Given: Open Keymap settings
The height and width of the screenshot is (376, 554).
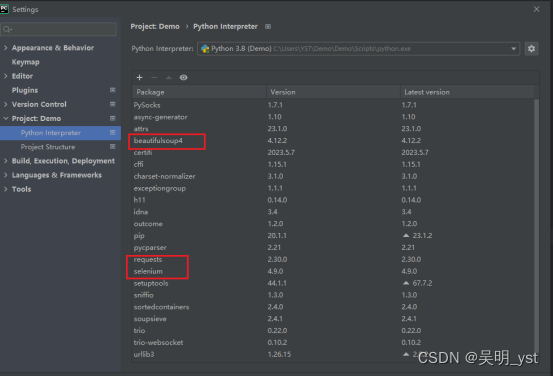Looking at the screenshot, I should click(x=25, y=62).
